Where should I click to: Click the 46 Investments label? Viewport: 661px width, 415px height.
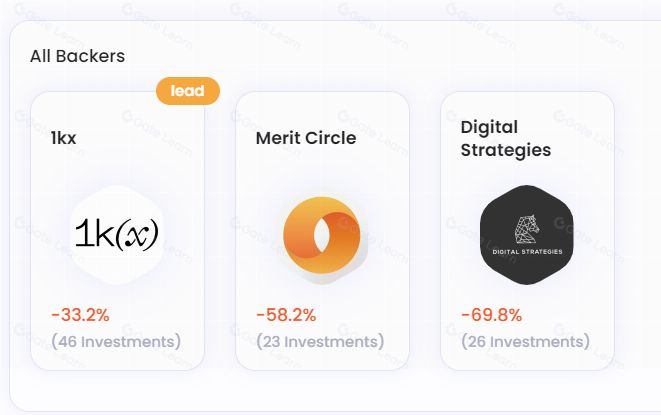(116, 341)
